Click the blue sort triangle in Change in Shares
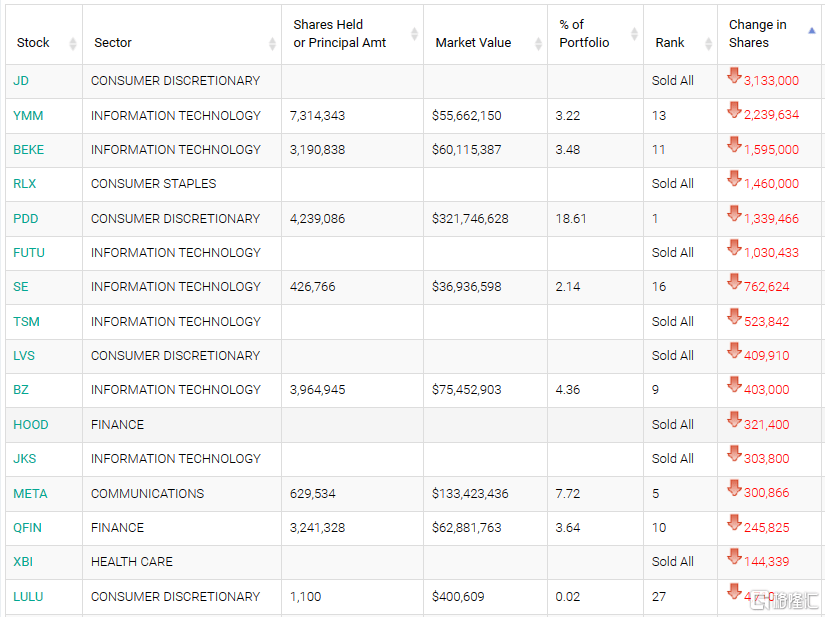Image resolution: width=825 pixels, height=617 pixels. 811,31
